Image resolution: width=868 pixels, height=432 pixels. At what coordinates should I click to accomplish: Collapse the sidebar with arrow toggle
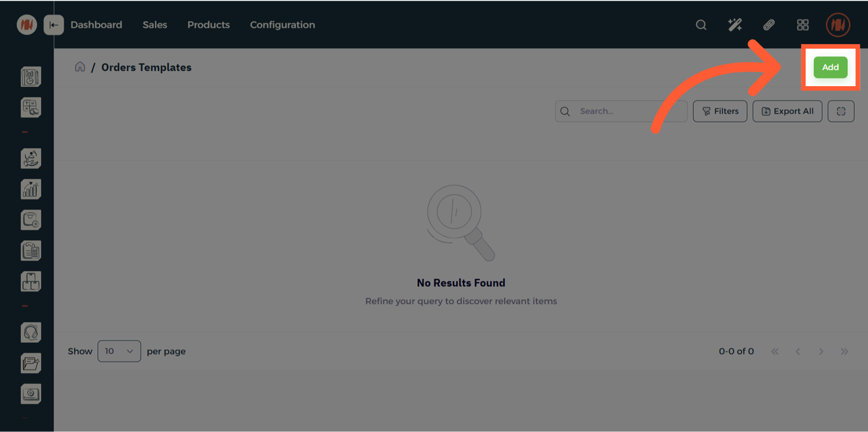click(x=54, y=25)
